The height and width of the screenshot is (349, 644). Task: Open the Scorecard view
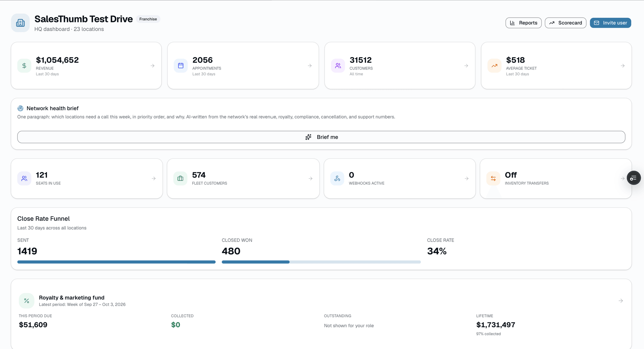point(565,23)
